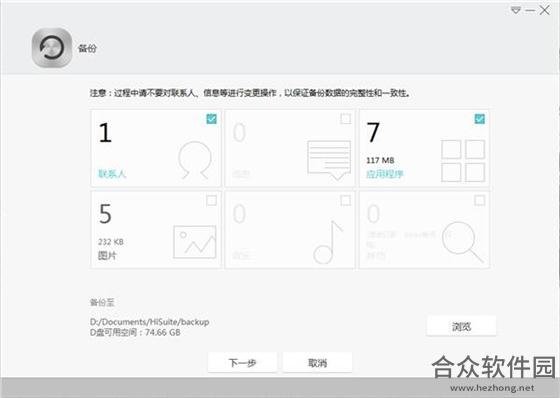Click the contacts count number 1
This screenshot has width=560, height=398.
(105, 133)
